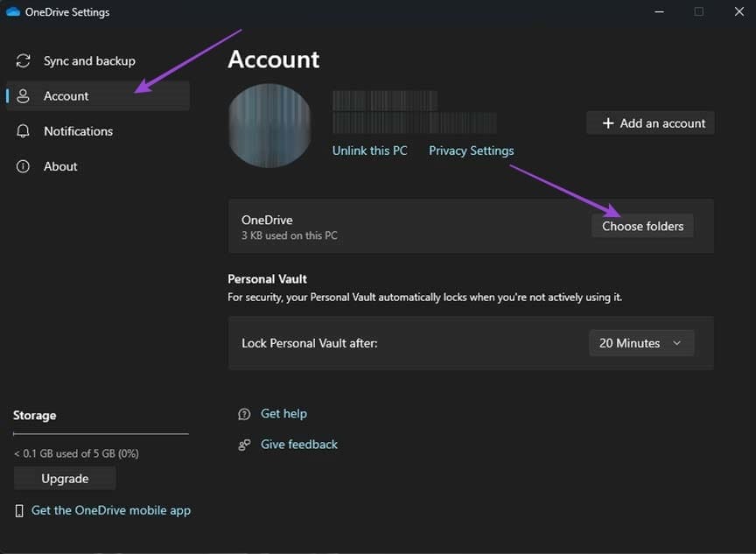Image resolution: width=756 pixels, height=554 pixels.
Task: Select the Account sidebar item
Action: click(98, 96)
